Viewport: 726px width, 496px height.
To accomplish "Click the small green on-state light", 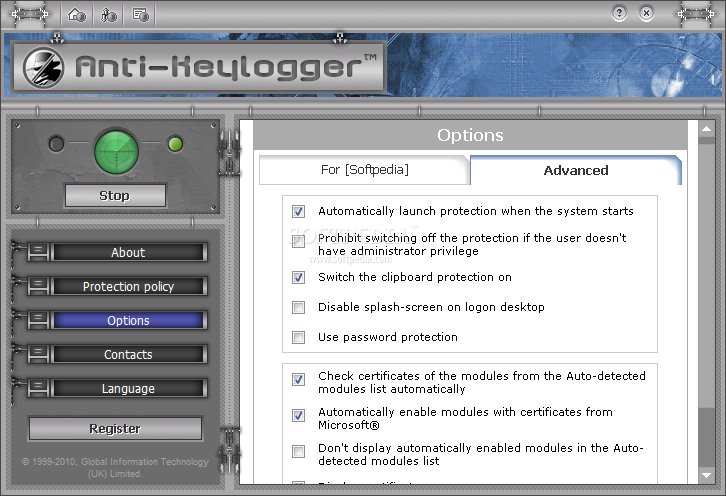I will (x=175, y=144).
